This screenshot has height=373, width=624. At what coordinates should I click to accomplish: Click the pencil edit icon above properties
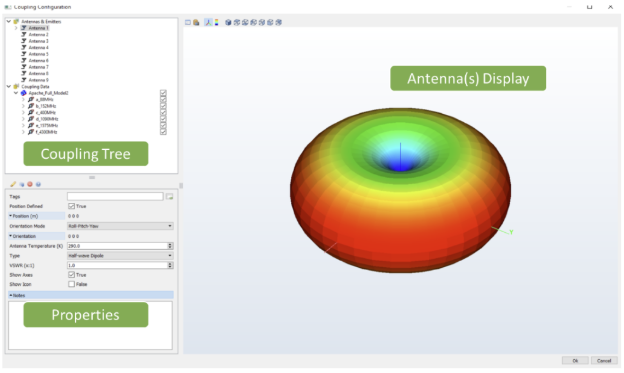pyautogui.click(x=13, y=184)
